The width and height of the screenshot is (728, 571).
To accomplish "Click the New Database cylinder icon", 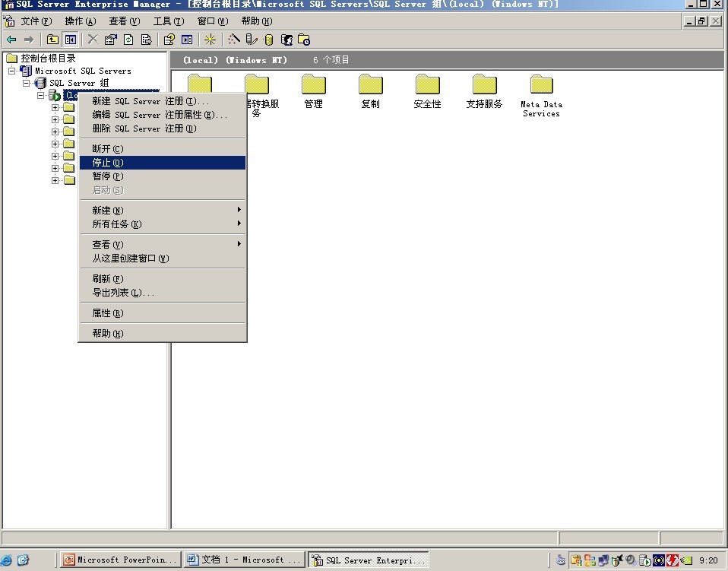I will tap(269, 40).
